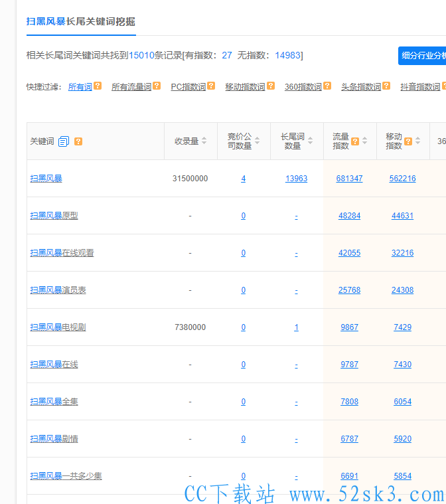This screenshot has width=446, height=504.
Task: Open keyword 扫黑风暴在线观看 link
Action: (x=62, y=253)
